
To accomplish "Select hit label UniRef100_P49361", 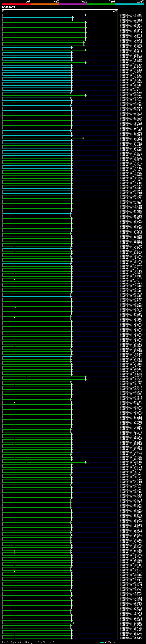I will point(131,67).
